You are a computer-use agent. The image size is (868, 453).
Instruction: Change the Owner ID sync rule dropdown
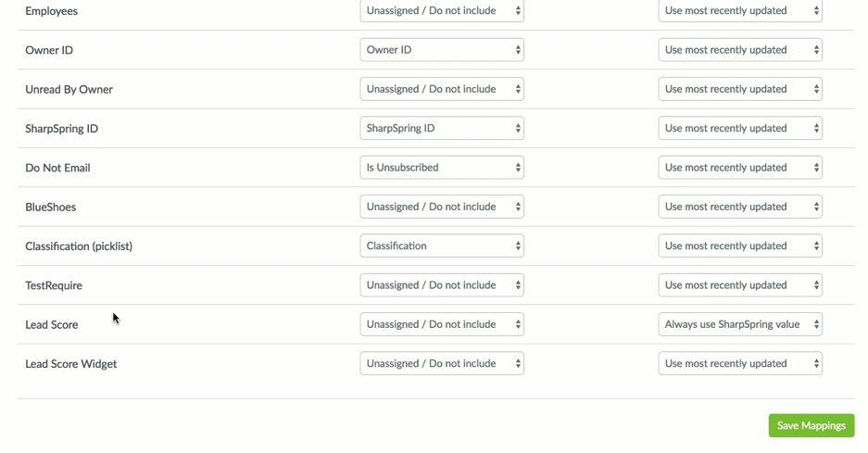740,50
